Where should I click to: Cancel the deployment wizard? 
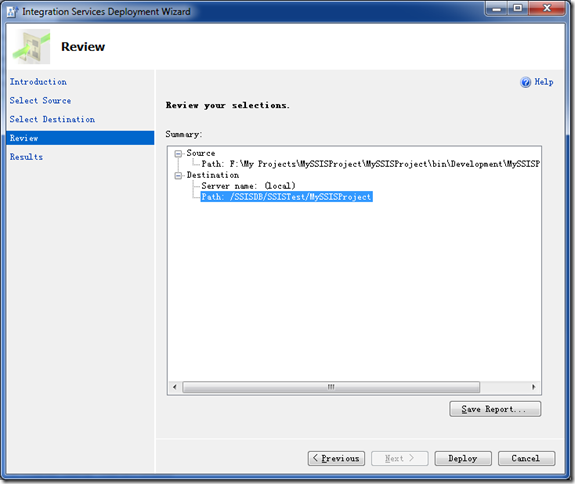[526, 458]
